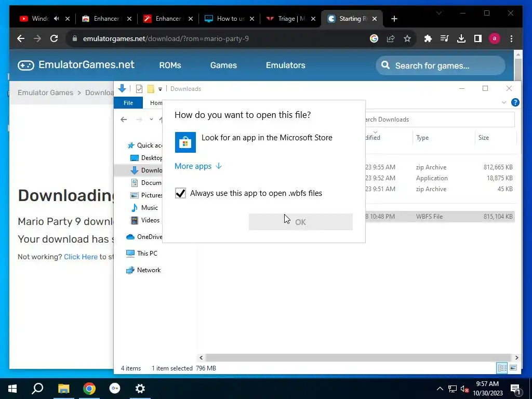Open Emulators menu on website
532x399 pixels.
tap(285, 65)
